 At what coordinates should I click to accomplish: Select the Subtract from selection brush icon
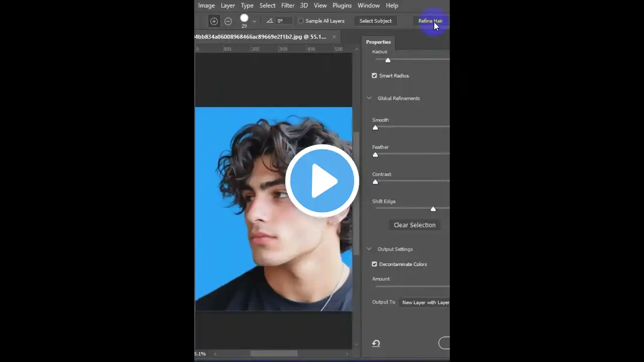pyautogui.click(x=228, y=21)
